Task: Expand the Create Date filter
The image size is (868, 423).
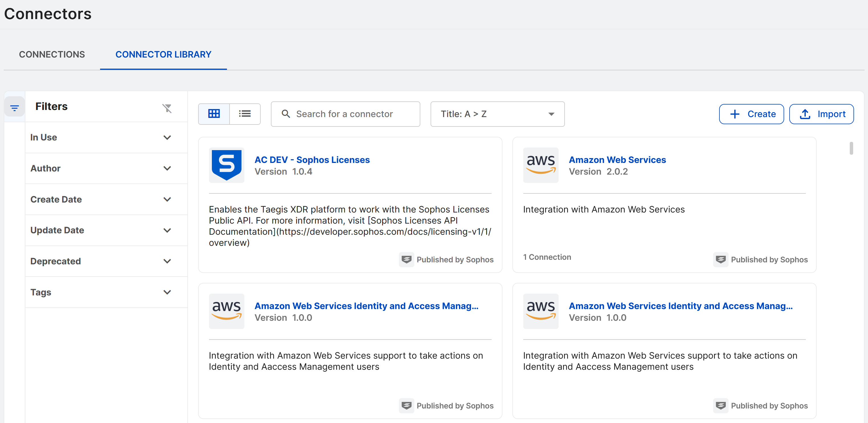Action: [106, 199]
